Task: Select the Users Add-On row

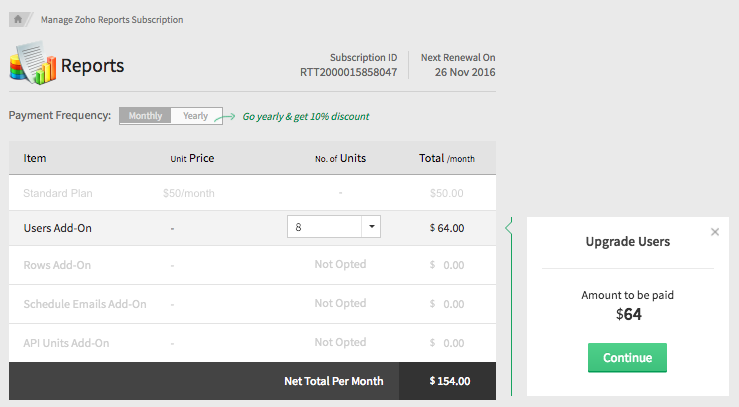Action: click(x=58, y=228)
